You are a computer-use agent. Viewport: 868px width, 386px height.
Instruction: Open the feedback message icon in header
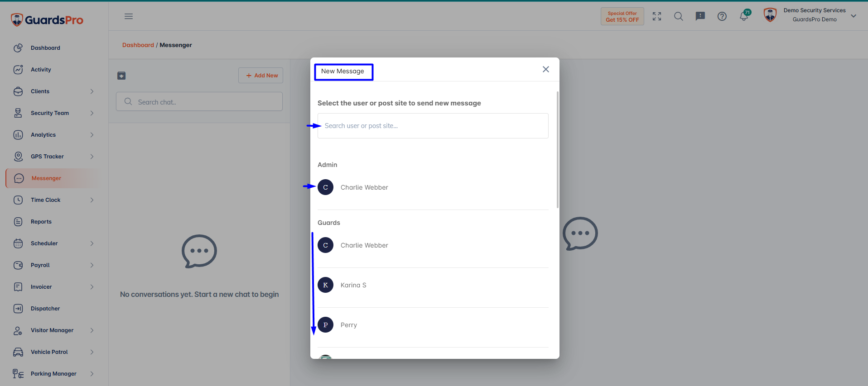pyautogui.click(x=700, y=16)
